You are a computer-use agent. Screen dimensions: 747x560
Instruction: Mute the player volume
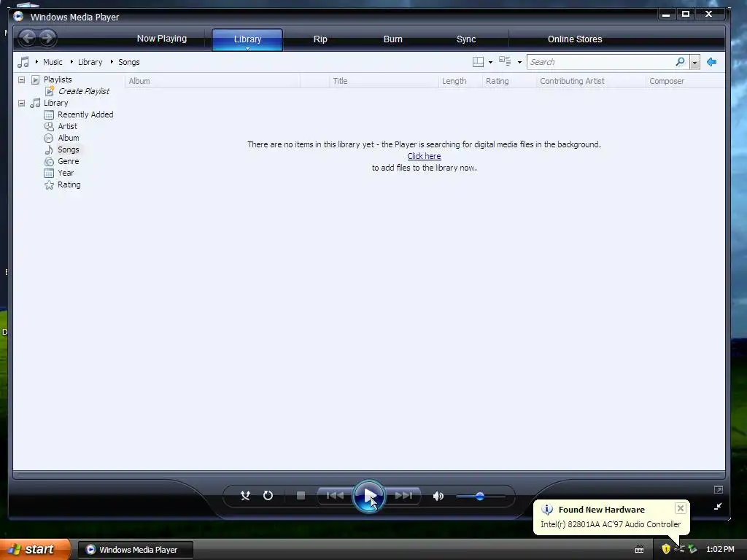coord(438,496)
